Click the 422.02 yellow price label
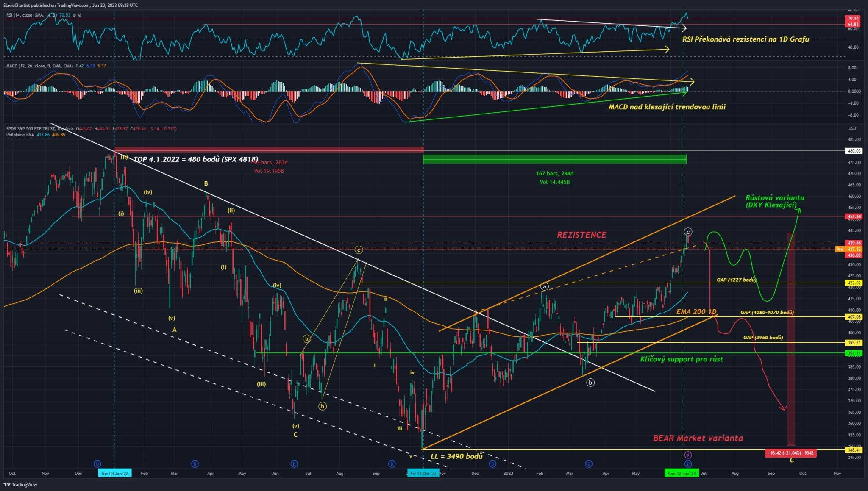 tap(854, 283)
